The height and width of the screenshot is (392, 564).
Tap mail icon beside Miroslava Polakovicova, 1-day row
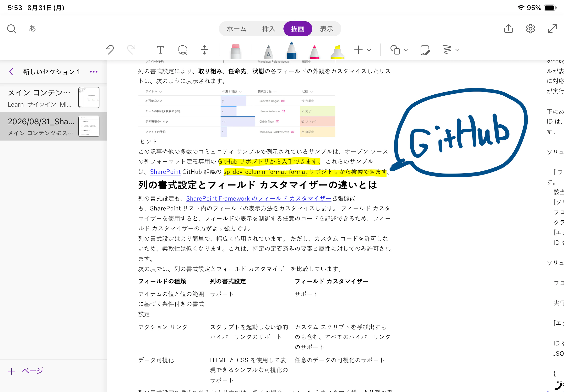coord(293,132)
